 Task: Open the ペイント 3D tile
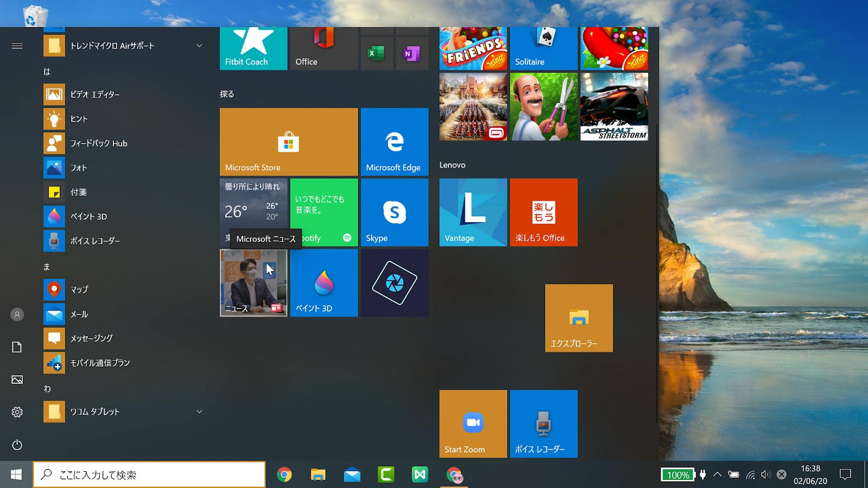click(324, 283)
